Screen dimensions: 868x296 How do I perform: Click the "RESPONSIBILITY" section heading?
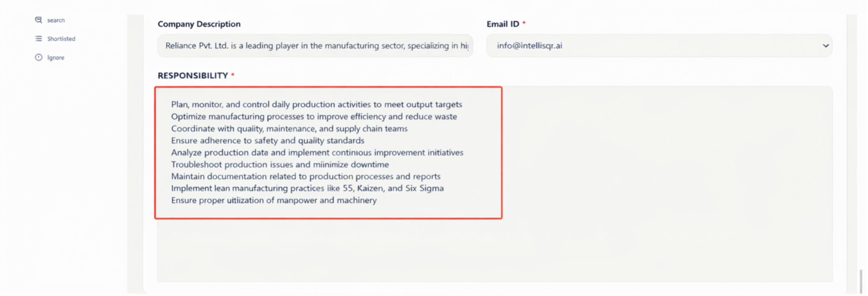193,75
